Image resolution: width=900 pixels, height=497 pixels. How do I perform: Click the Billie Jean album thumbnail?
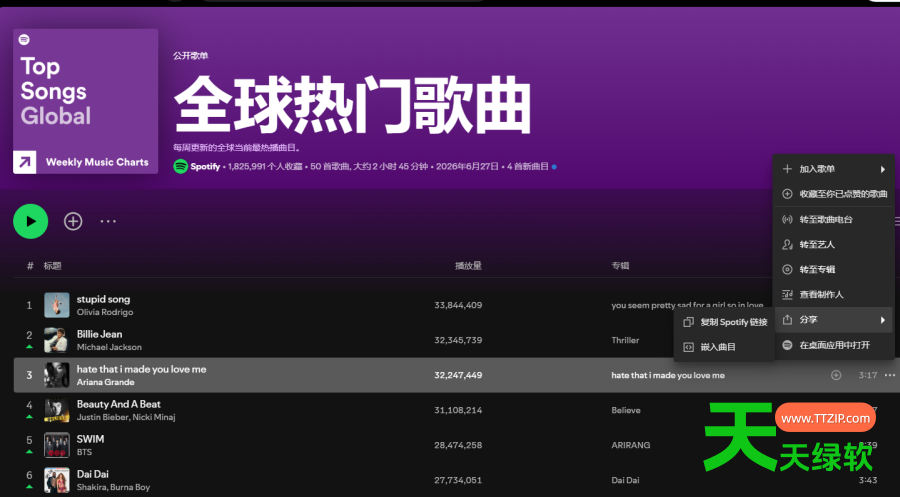(x=57, y=340)
